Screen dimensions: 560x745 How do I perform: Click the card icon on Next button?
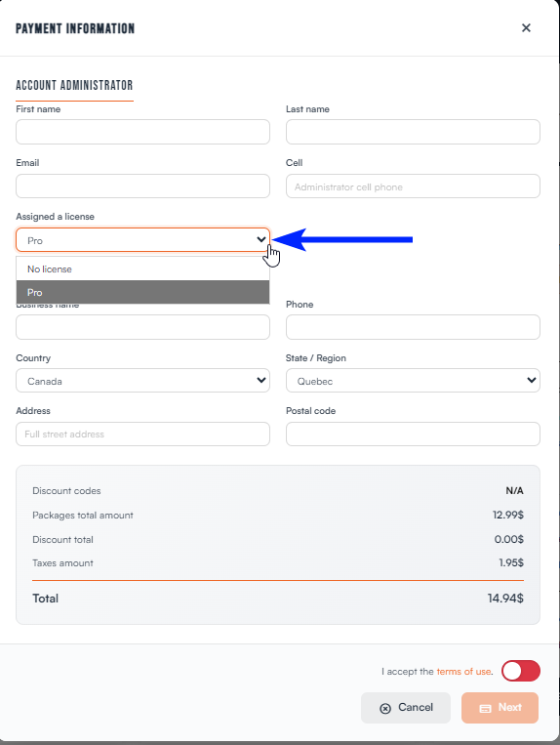(x=485, y=709)
